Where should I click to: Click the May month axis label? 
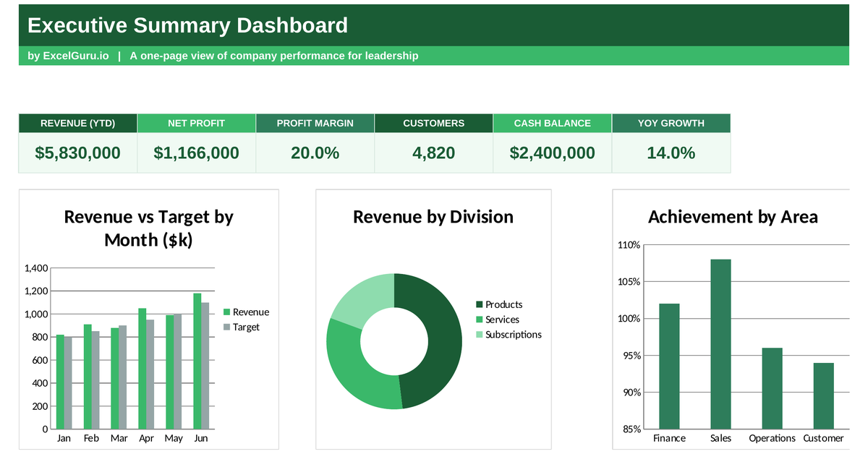coord(174,439)
